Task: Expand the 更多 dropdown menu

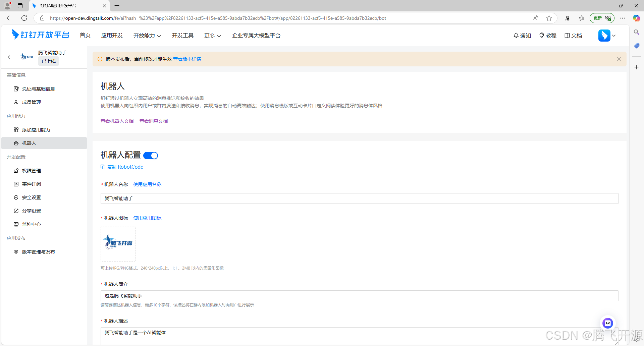Action: point(213,36)
